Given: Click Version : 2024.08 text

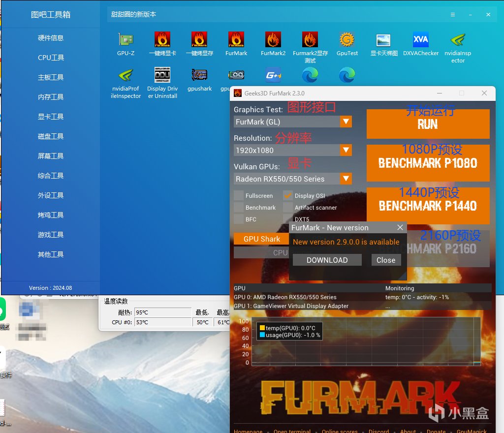Looking at the screenshot, I should click(x=51, y=288).
